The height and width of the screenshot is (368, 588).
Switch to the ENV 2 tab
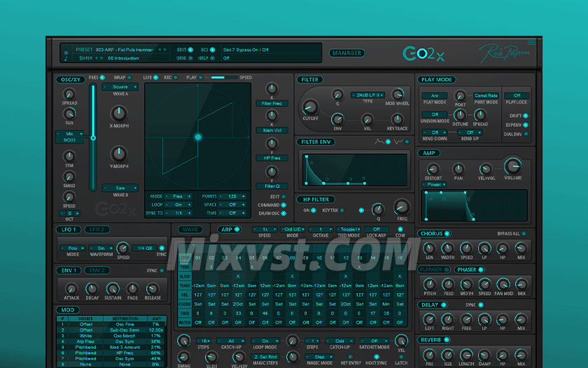coord(97,270)
